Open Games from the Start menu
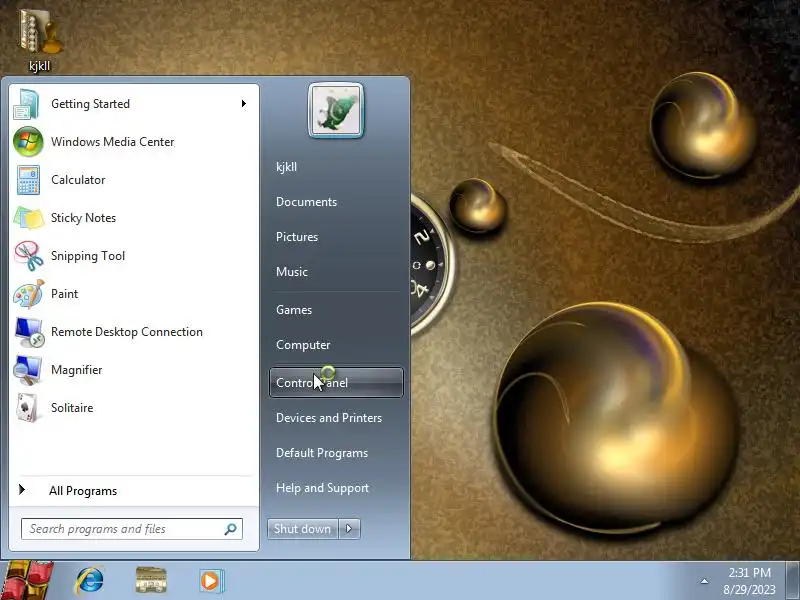 294,310
